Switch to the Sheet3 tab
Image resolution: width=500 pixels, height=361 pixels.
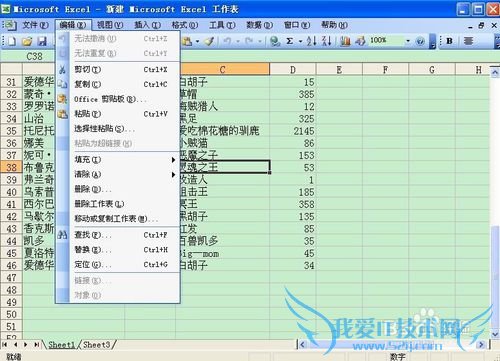pyautogui.click(x=97, y=345)
